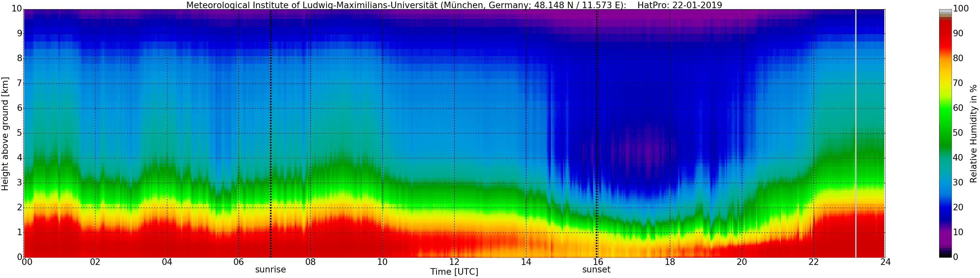Click the 'Relative Humidity in %' colorbar label
Screen dimensions: 980x278
tap(973, 134)
